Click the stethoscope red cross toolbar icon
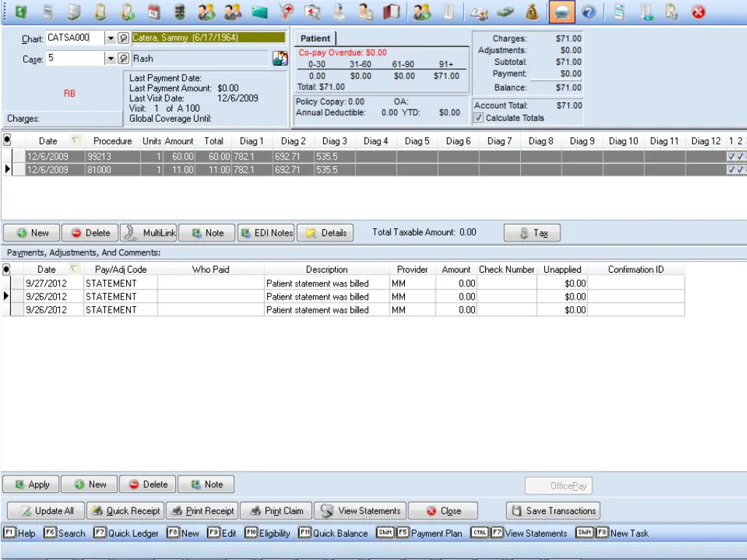Viewport: 747px width, 560px height. 286,12
